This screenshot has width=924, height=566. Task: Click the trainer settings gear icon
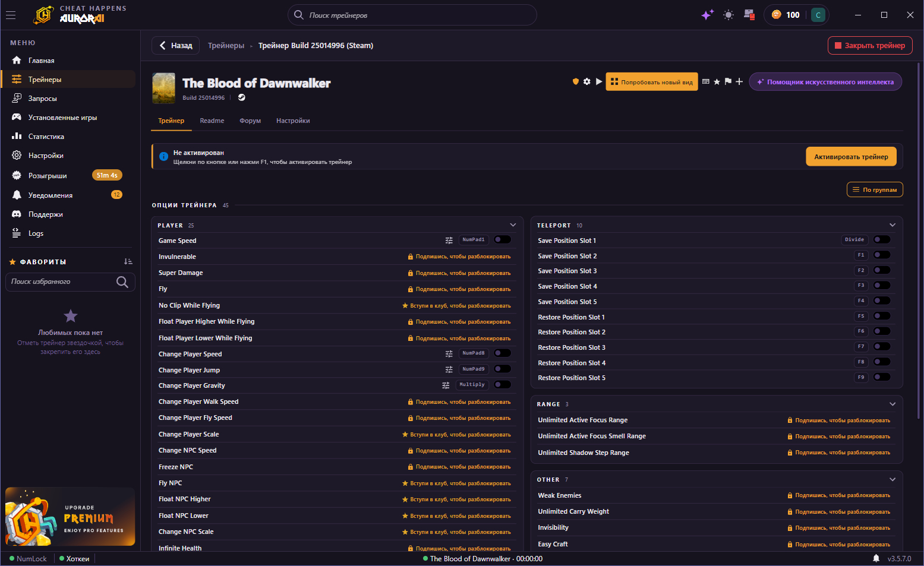click(x=587, y=82)
